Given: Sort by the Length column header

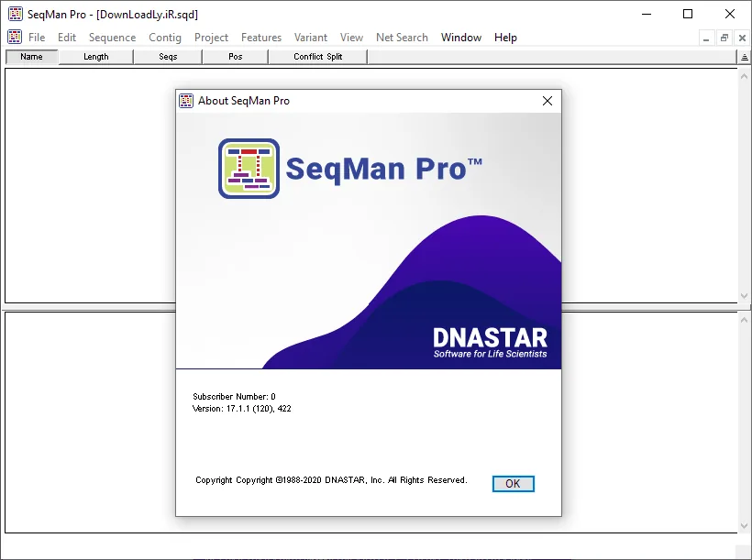Looking at the screenshot, I should tap(96, 57).
